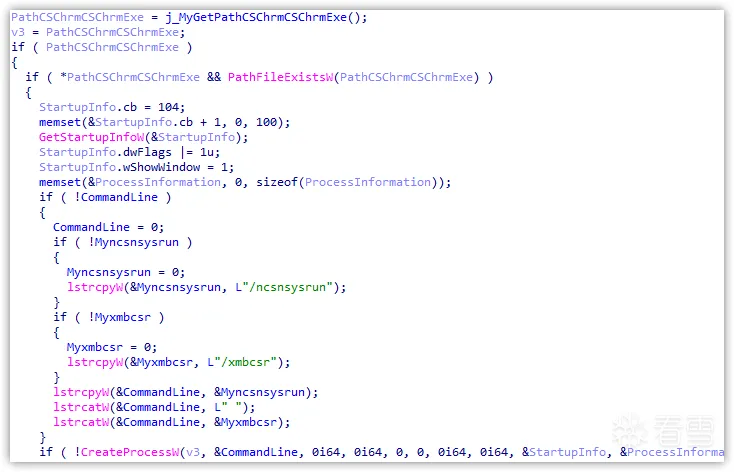The width and height of the screenshot is (734, 472).
Task: Click the 'if ( !Myncsnsysrun )' condition
Action: click(x=122, y=242)
